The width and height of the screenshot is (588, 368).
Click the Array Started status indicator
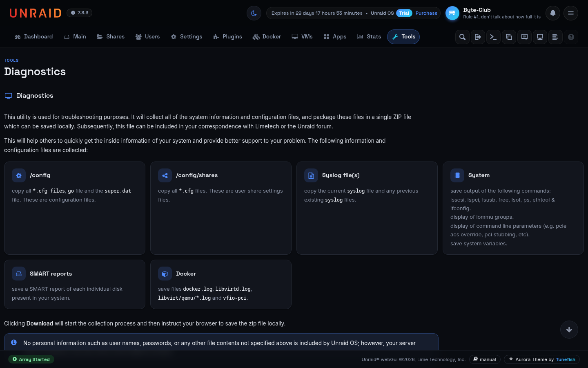pos(31,359)
